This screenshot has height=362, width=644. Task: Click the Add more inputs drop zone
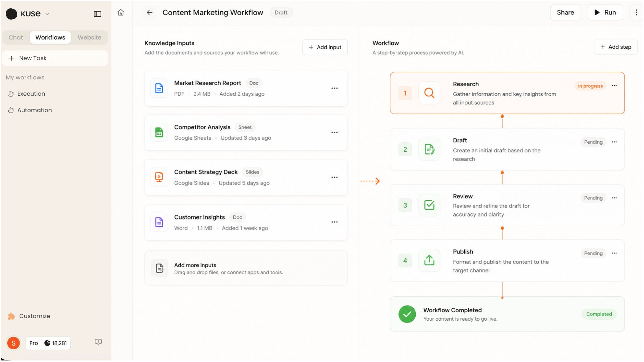[246, 268]
